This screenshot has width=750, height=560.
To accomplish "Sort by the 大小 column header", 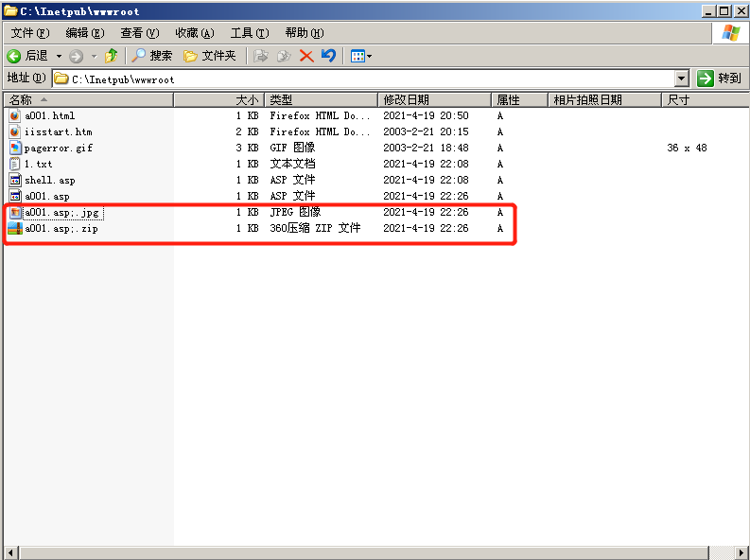I will point(218,100).
